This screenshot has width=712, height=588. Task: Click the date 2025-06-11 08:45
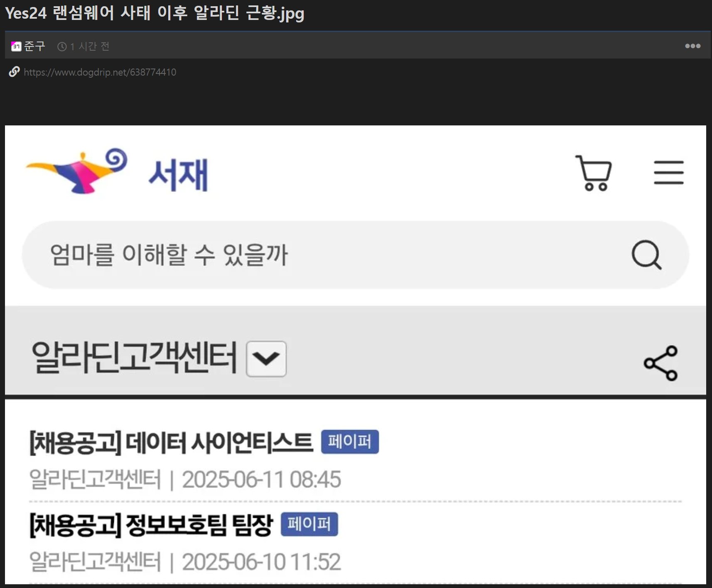click(x=261, y=480)
